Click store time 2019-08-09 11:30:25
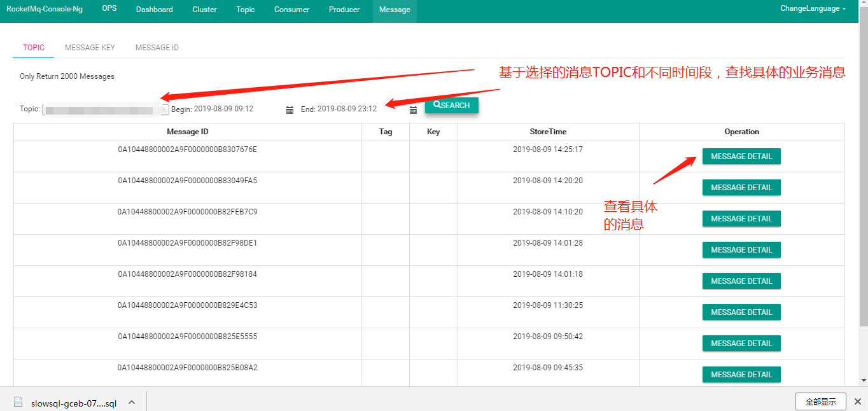The image size is (868, 411). [548, 305]
